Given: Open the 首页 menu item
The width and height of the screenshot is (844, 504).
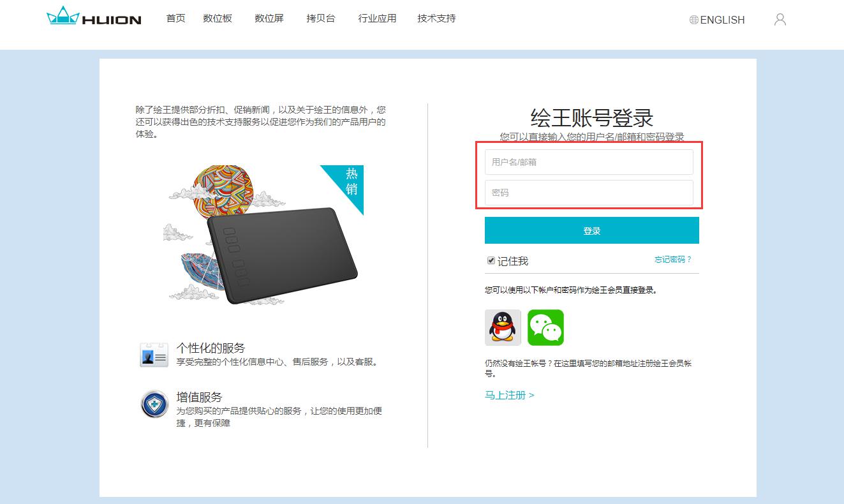Looking at the screenshot, I should coord(175,19).
